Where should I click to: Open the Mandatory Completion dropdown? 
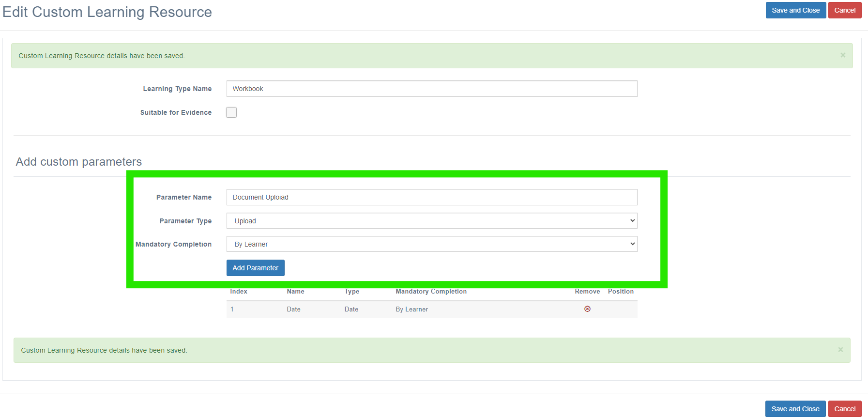pyautogui.click(x=432, y=244)
